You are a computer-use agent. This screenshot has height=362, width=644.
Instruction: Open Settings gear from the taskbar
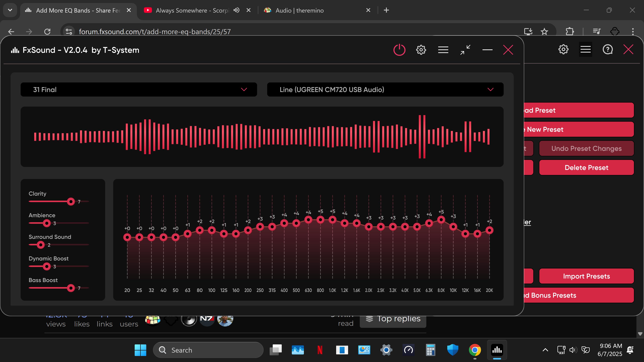386,350
